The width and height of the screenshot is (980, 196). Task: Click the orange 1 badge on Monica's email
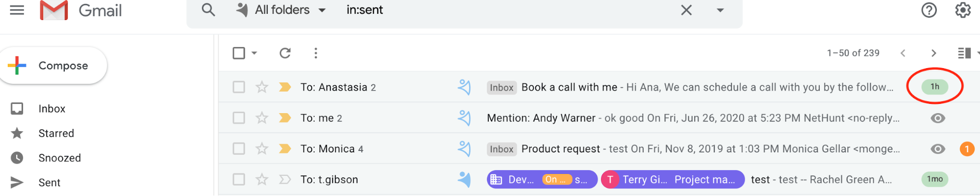click(967, 148)
